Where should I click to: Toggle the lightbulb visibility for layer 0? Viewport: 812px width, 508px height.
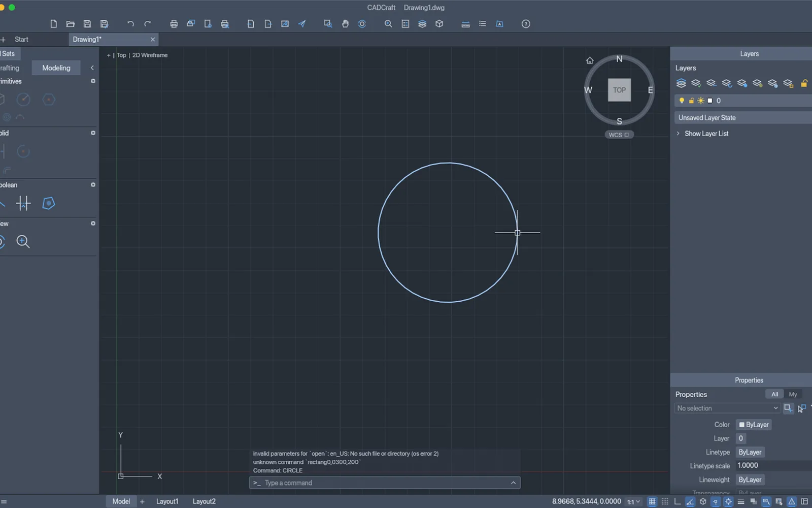pyautogui.click(x=682, y=101)
